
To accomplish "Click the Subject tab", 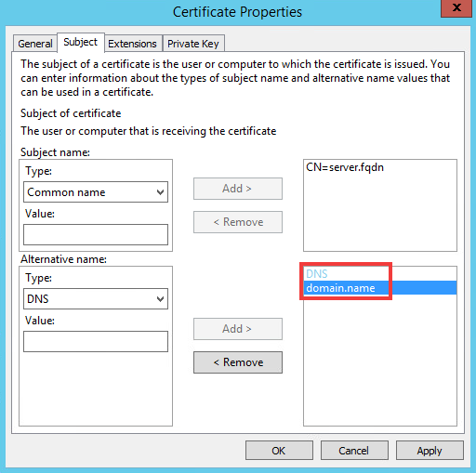I will (x=80, y=42).
